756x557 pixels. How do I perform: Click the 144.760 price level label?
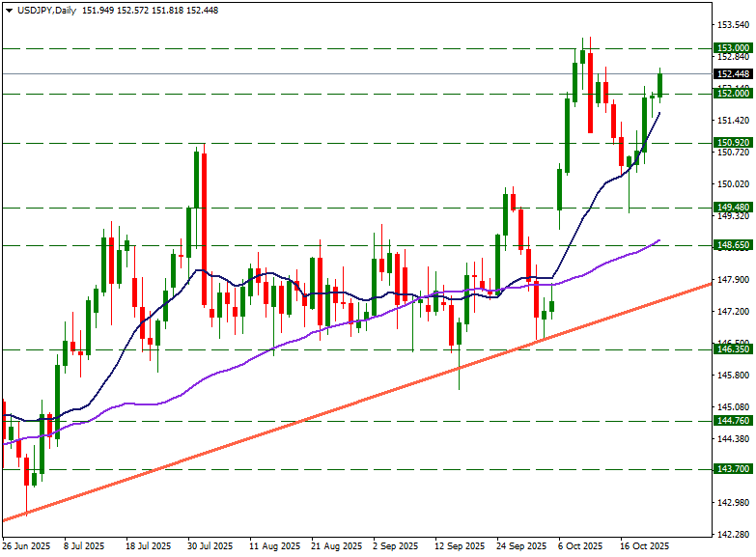point(734,421)
